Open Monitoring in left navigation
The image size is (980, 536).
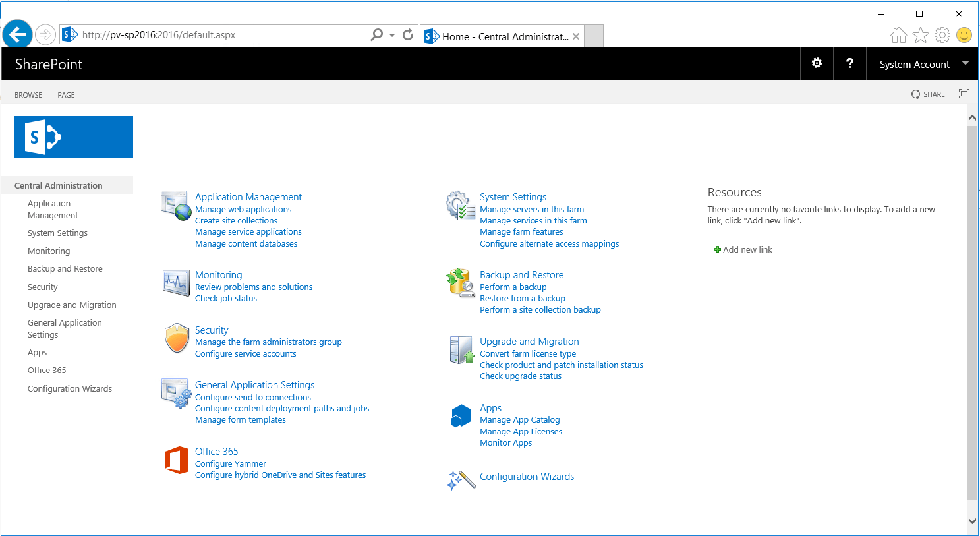(49, 251)
